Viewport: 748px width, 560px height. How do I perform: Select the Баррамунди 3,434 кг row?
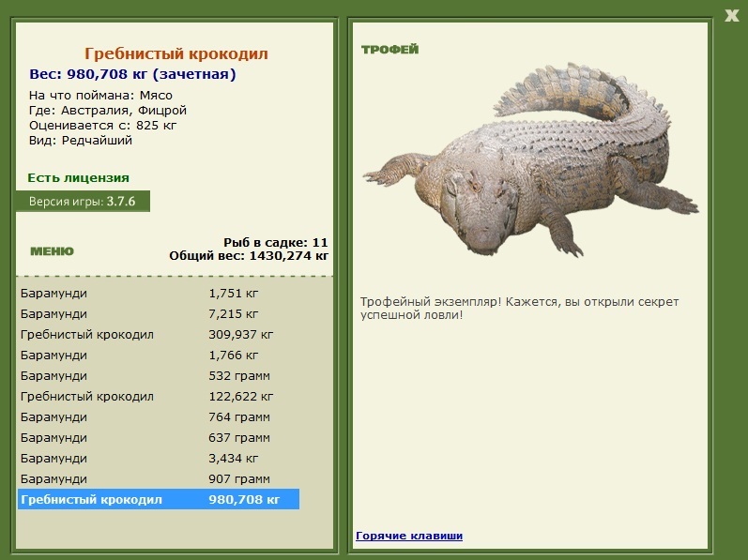[159, 458]
